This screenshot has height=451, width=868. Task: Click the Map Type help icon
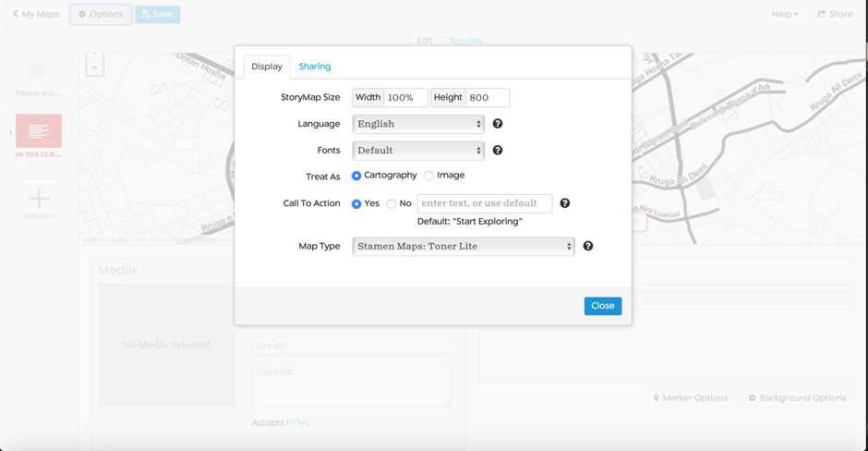(588, 246)
